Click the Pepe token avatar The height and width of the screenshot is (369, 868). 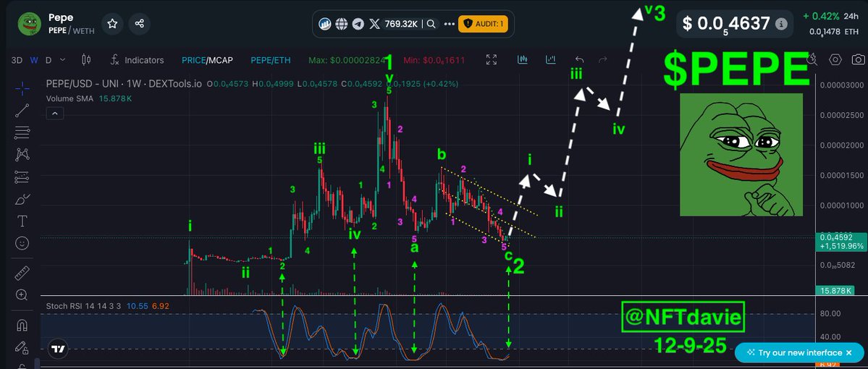(30, 24)
